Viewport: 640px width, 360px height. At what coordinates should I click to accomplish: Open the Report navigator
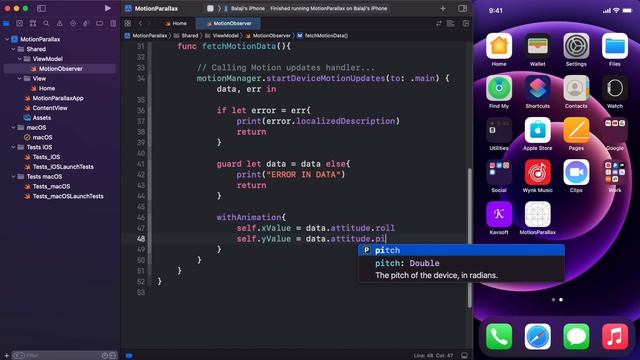pos(113,23)
